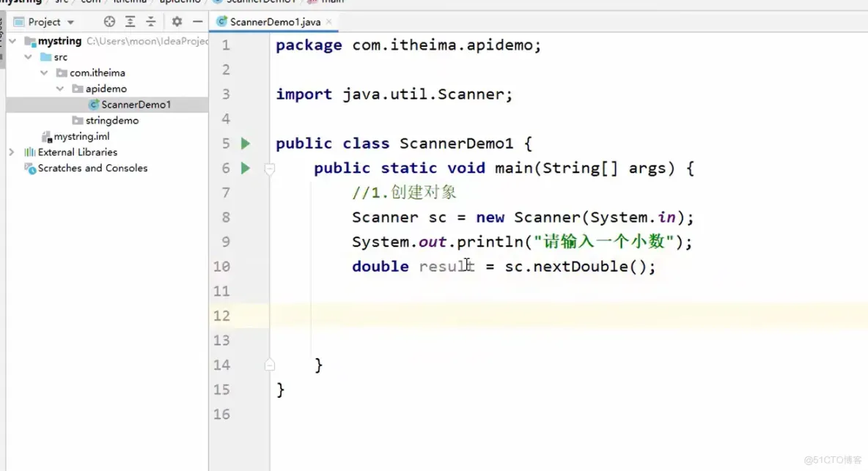Screen dimensions: 868x471
Task: Click class name ScannerDemo1 on line 5
Action: point(456,144)
